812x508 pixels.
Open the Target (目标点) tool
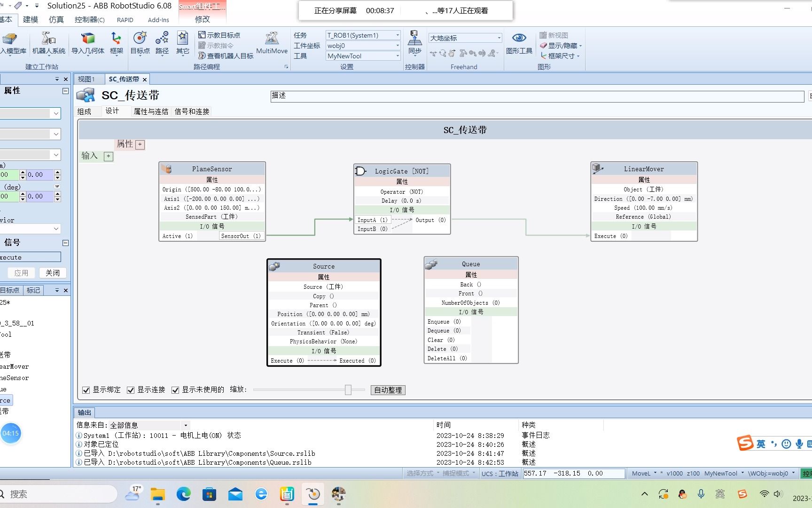tap(140, 43)
